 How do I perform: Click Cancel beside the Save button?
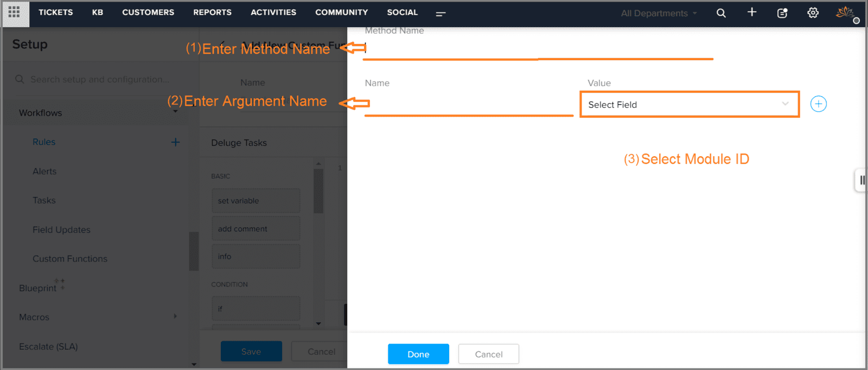tap(320, 351)
